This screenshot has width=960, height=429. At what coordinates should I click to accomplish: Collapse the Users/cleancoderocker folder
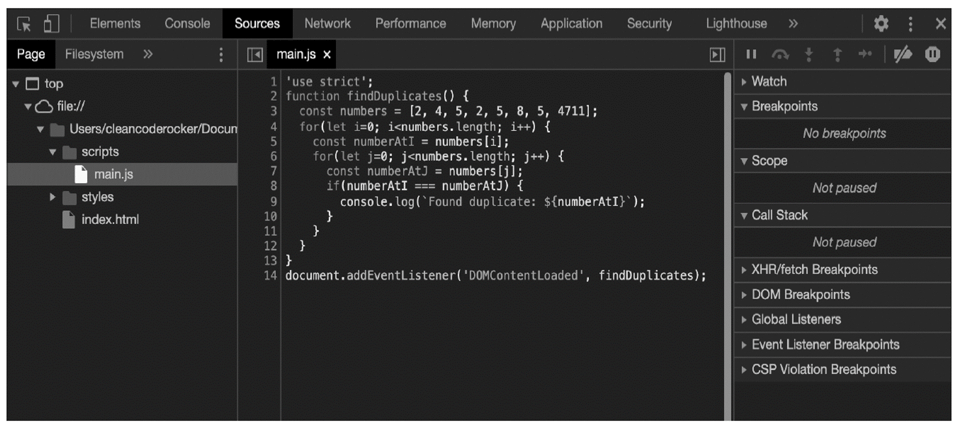pyautogui.click(x=40, y=129)
